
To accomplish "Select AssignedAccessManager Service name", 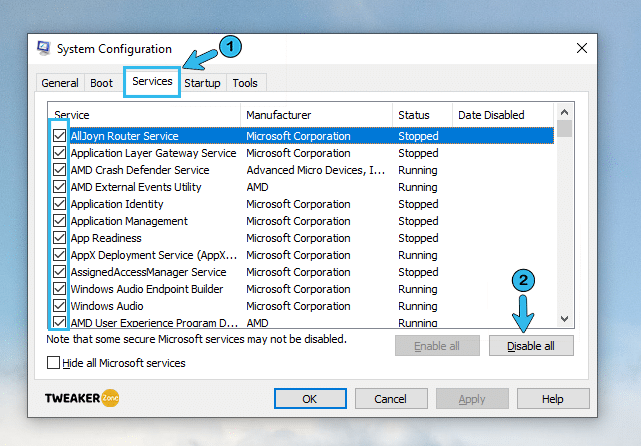I will point(148,272).
